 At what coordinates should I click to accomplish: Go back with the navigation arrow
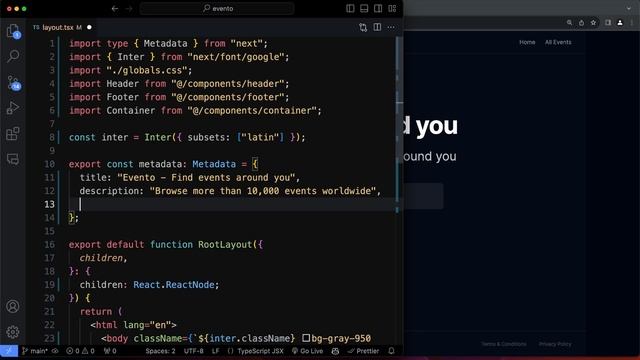click(x=115, y=9)
